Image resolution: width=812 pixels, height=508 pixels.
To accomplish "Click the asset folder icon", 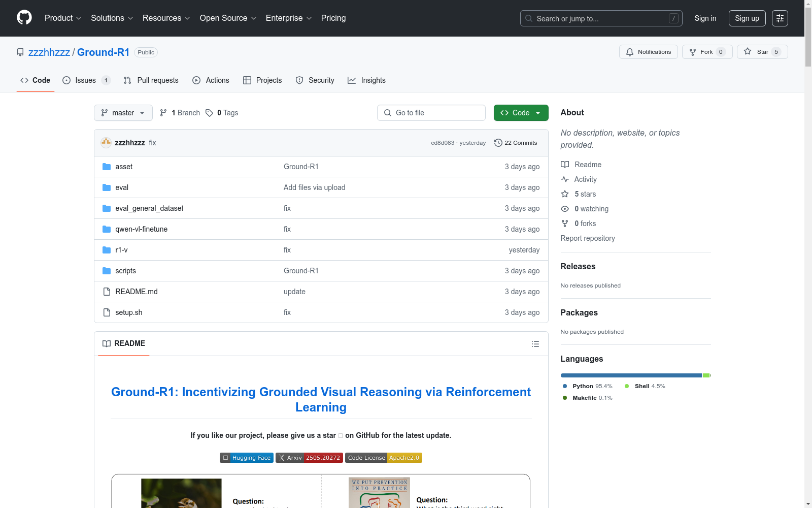I will [107, 167].
